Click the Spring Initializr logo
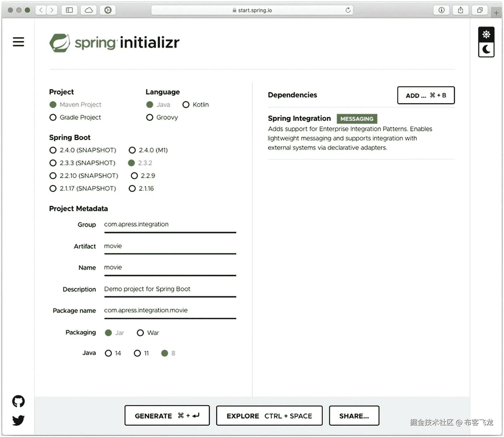 point(114,42)
